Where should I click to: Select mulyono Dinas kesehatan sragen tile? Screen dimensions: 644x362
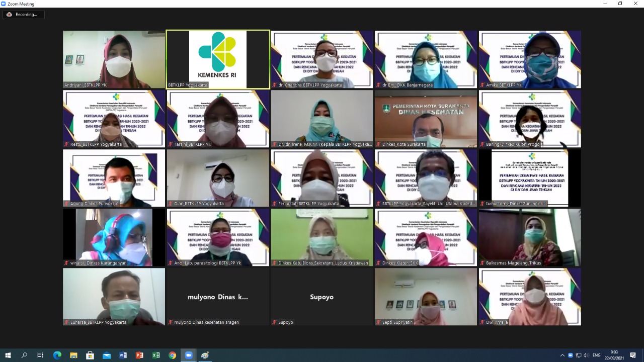point(218,297)
